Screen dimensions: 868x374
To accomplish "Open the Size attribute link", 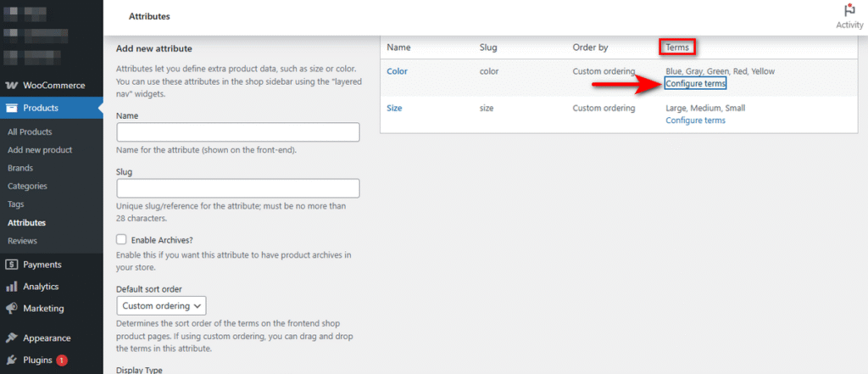I will click(x=394, y=108).
